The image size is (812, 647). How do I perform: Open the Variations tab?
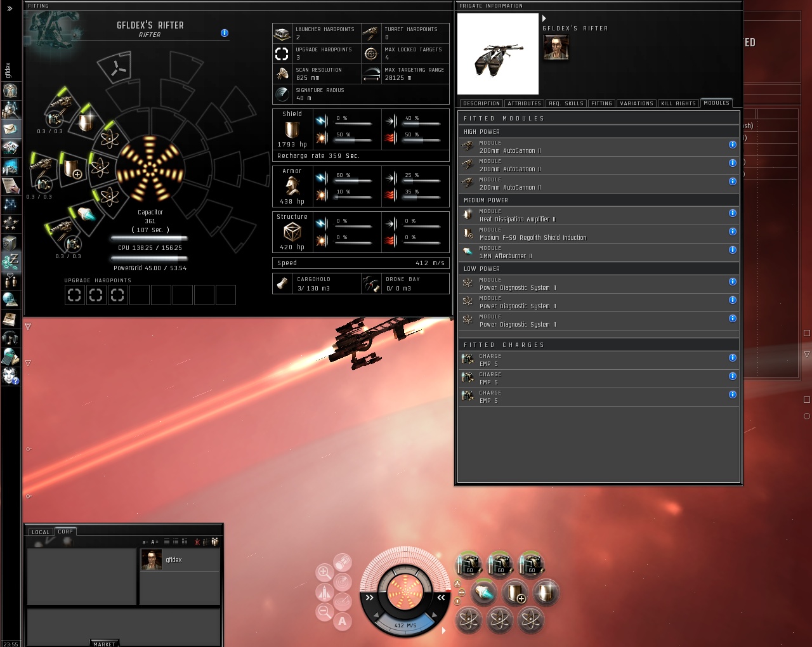pos(636,103)
